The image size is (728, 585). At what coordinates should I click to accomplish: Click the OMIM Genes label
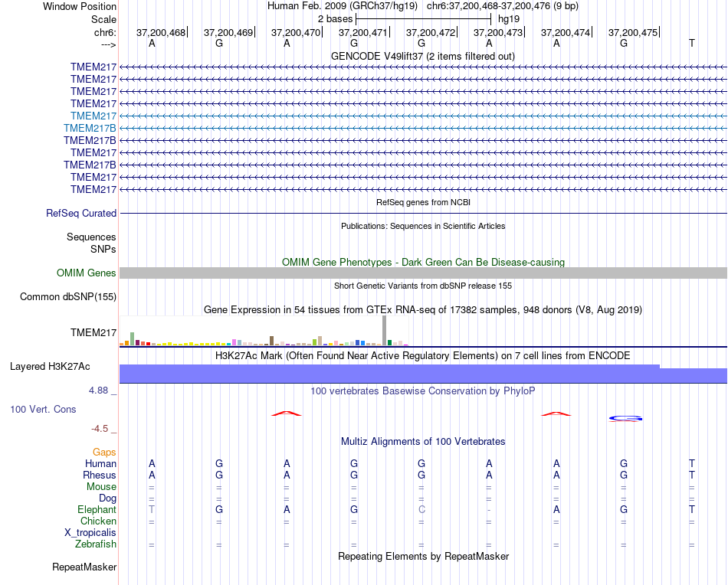(86, 273)
